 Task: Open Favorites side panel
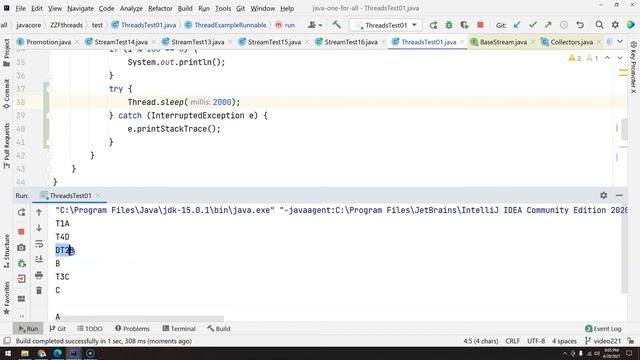pos(7,298)
